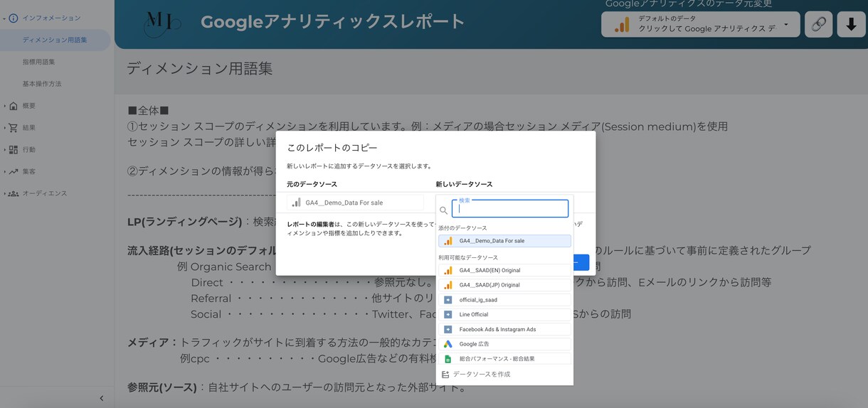Image resolution: width=868 pixels, height=408 pixels.
Task: Click connector icon of Line Official
Action: point(448,314)
